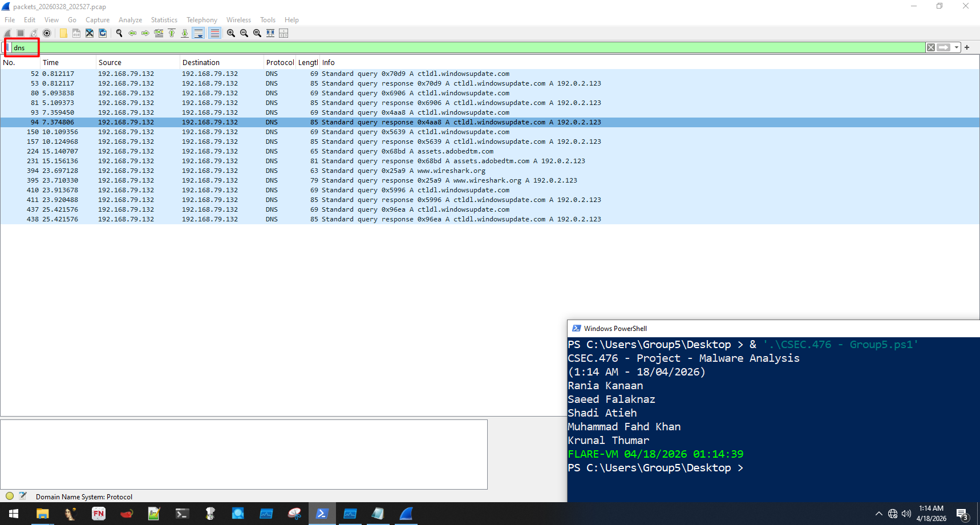The width and height of the screenshot is (980, 525).
Task: Click the Save capture file icon
Action: [76, 33]
